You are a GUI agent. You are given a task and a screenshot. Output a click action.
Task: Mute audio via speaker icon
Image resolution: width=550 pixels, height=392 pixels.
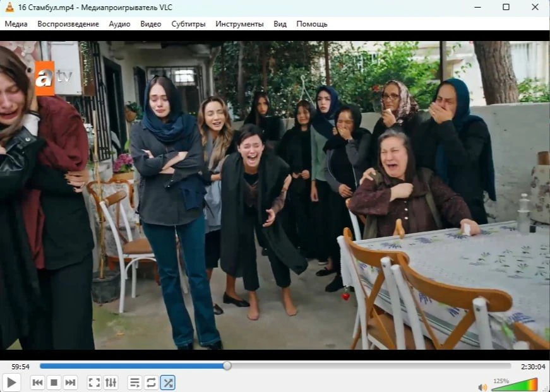[x=483, y=387]
